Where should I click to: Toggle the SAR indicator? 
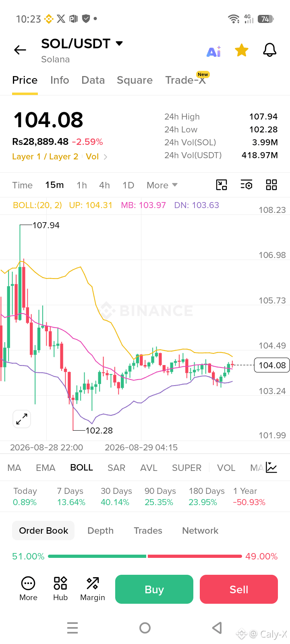(x=116, y=468)
